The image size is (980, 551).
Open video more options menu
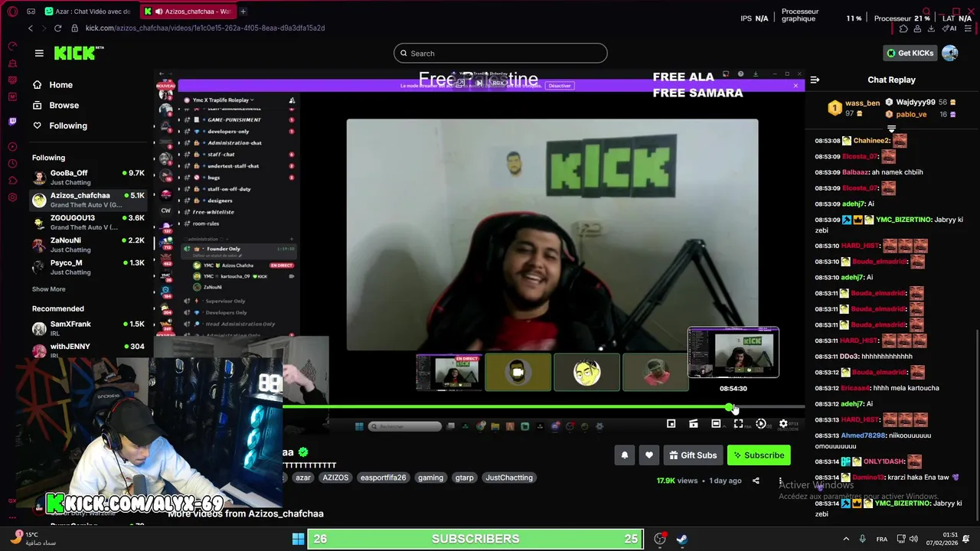tap(780, 481)
